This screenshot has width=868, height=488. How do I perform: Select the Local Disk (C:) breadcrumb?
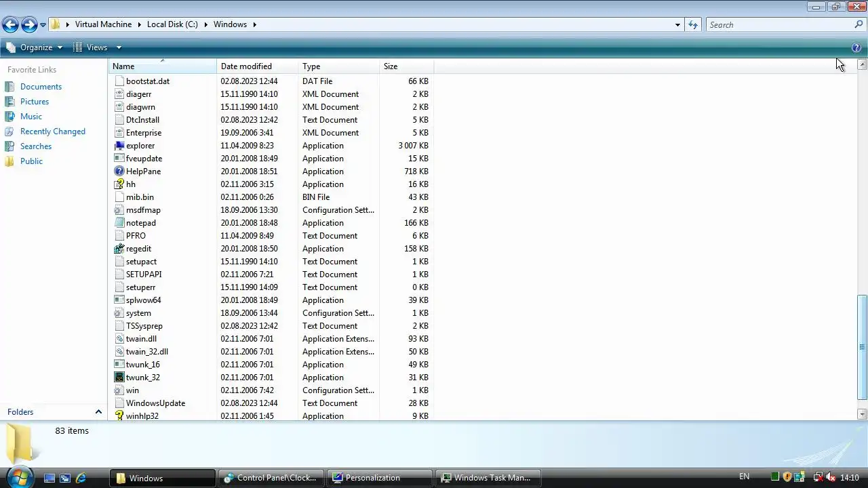[172, 24]
